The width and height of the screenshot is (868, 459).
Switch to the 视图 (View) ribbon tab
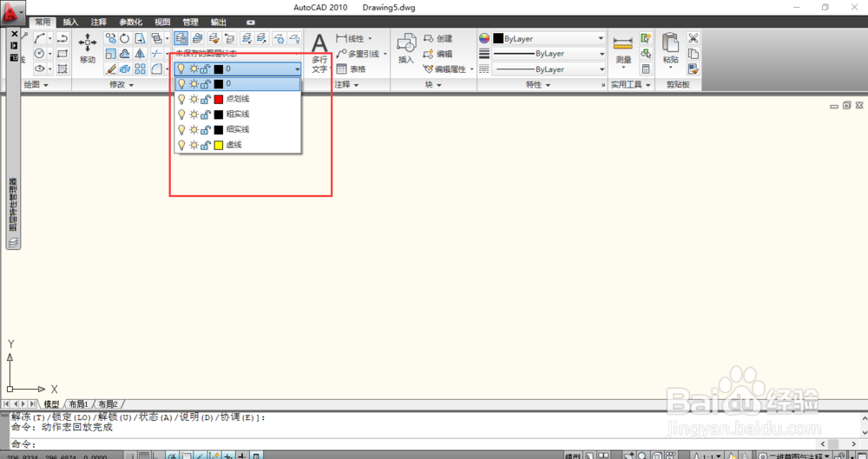(162, 23)
